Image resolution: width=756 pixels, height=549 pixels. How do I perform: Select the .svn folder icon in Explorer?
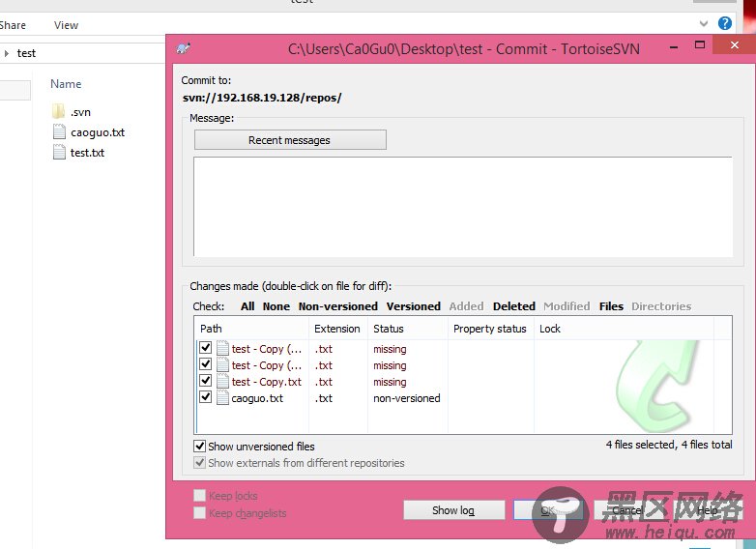pyautogui.click(x=58, y=112)
